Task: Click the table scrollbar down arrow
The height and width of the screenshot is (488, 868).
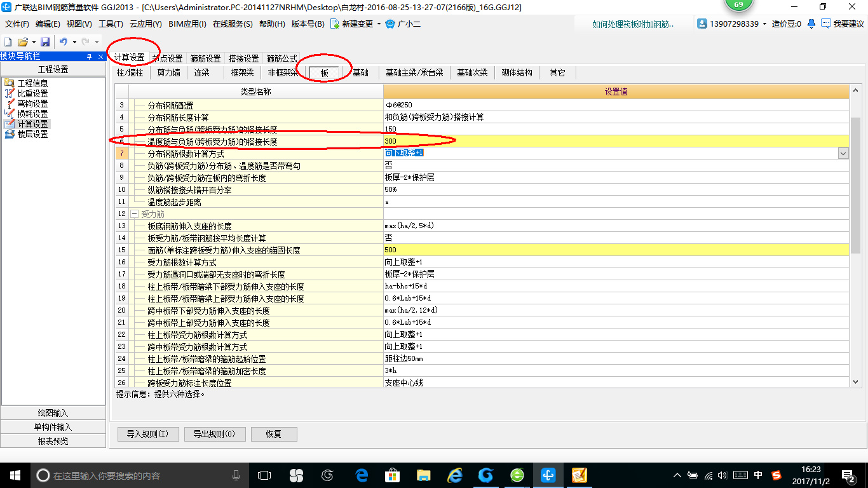Action: [x=856, y=381]
